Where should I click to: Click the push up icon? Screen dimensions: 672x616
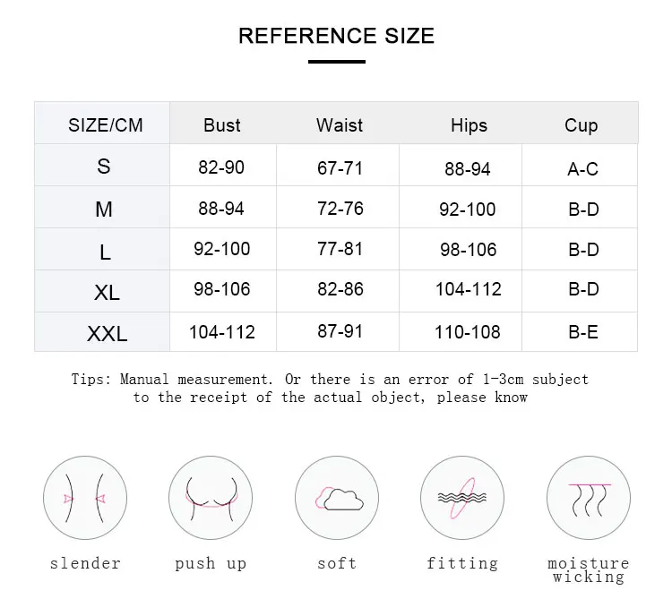[x=211, y=497]
